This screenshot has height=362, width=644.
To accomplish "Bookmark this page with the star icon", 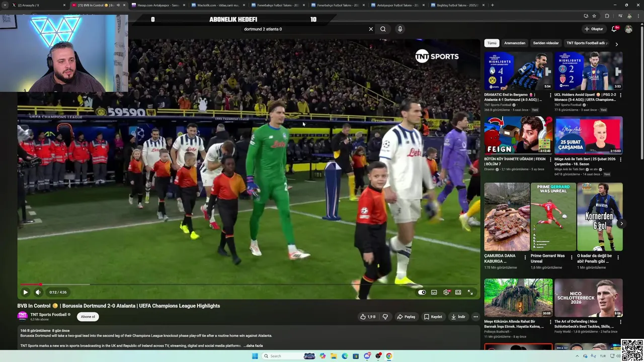I will pos(594,16).
